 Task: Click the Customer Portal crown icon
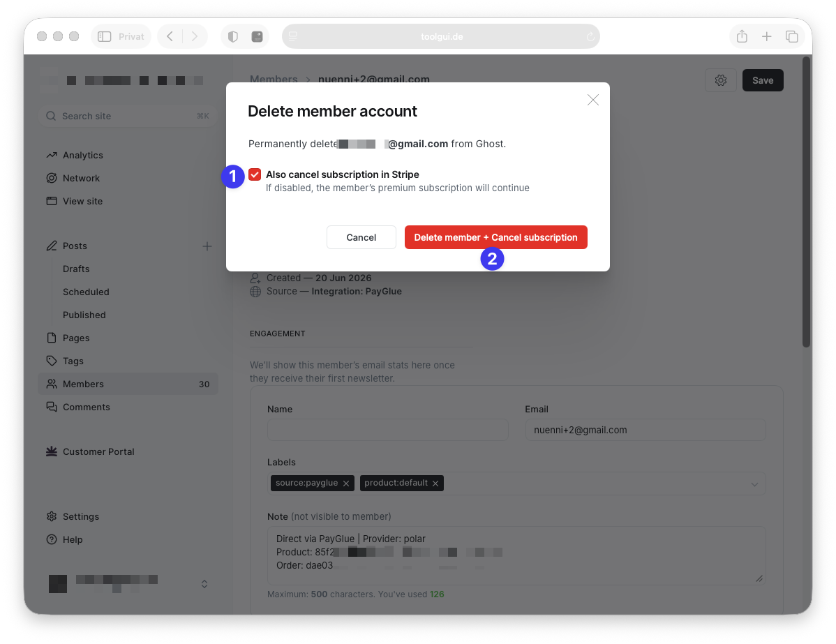coord(51,451)
